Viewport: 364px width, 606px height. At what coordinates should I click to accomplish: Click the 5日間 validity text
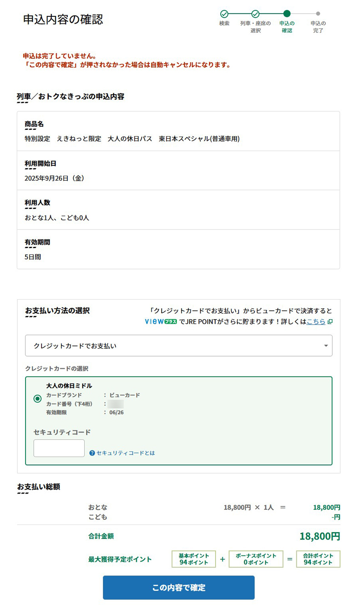33,257
